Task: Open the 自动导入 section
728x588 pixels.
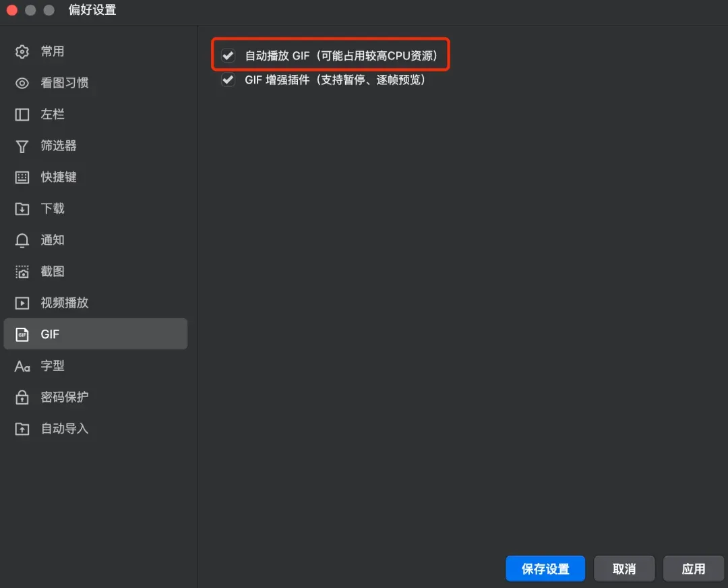Action: [x=95, y=429]
